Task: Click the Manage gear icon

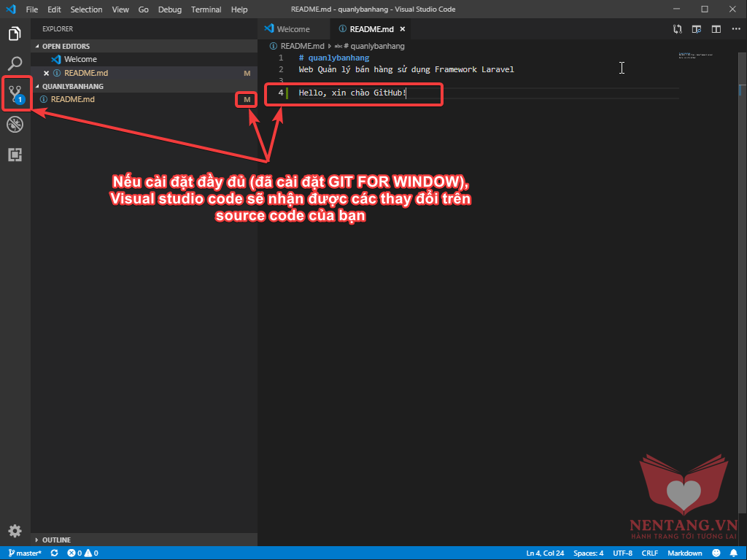Action: click(x=15, y=531)
